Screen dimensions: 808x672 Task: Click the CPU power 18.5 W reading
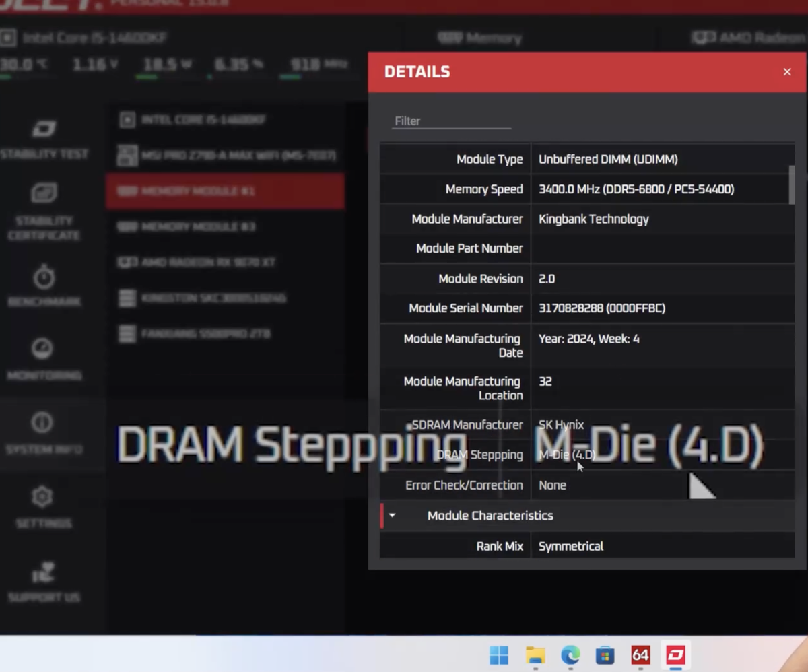click(168, 65)
